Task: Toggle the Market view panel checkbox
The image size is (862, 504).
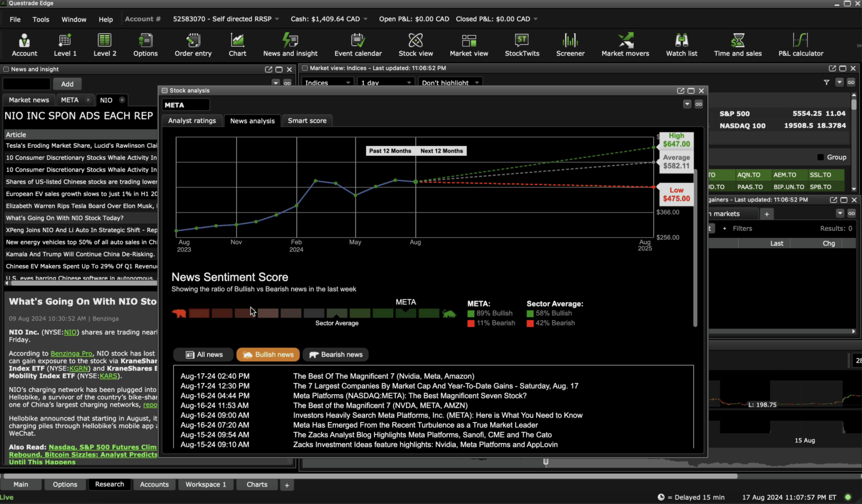Action: [305, 68]
